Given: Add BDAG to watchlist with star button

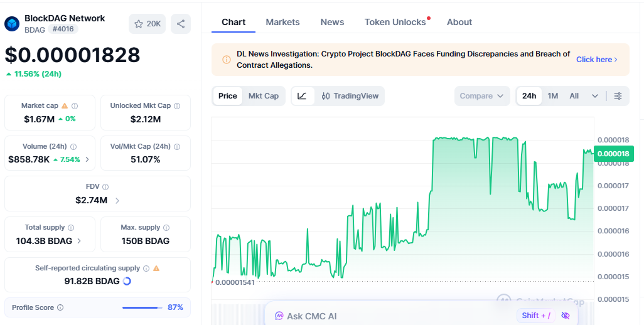Looking at the screenshot, I should pos(147,24).
